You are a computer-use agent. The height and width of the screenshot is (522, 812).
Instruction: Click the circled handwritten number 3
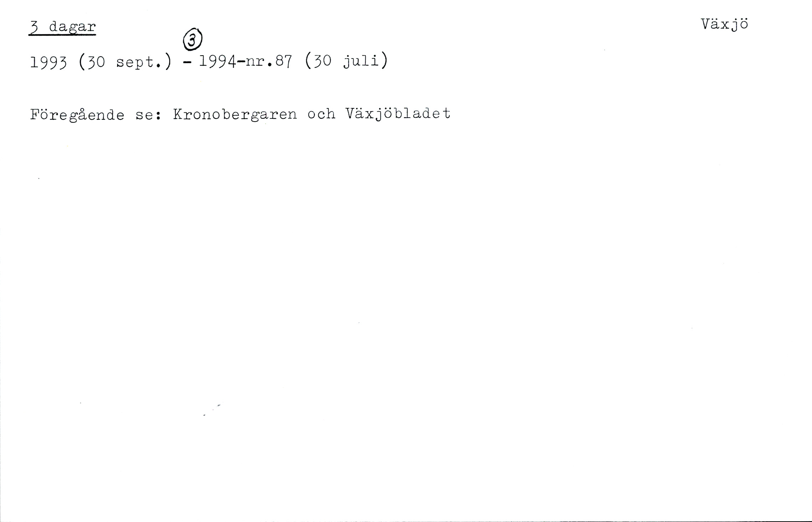(x=193, y=40)
